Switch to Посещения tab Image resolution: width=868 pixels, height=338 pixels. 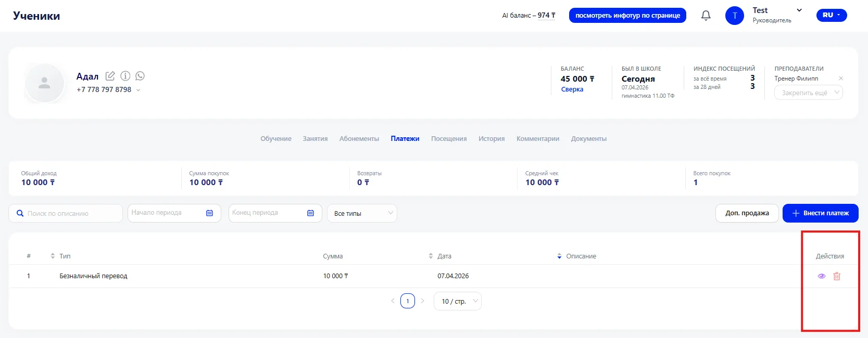[449, 139]
